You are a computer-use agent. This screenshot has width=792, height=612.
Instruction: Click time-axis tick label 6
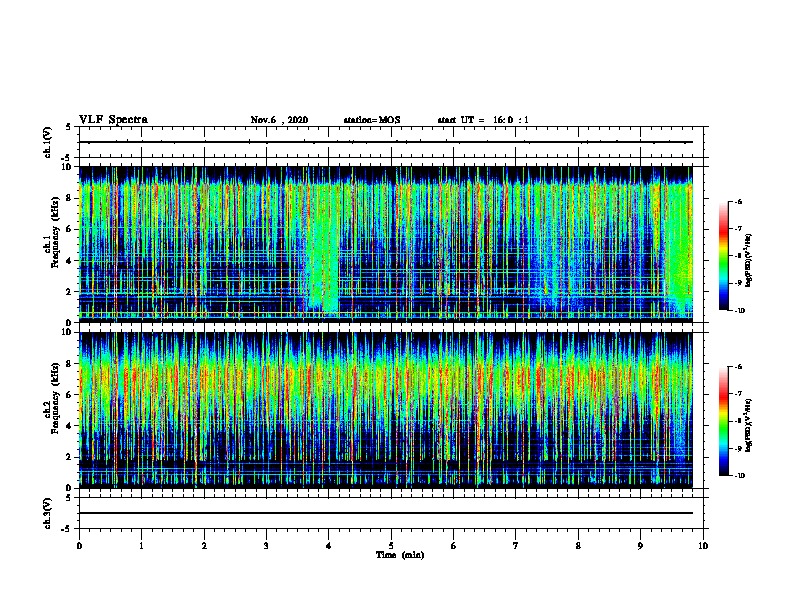[453, 546]
